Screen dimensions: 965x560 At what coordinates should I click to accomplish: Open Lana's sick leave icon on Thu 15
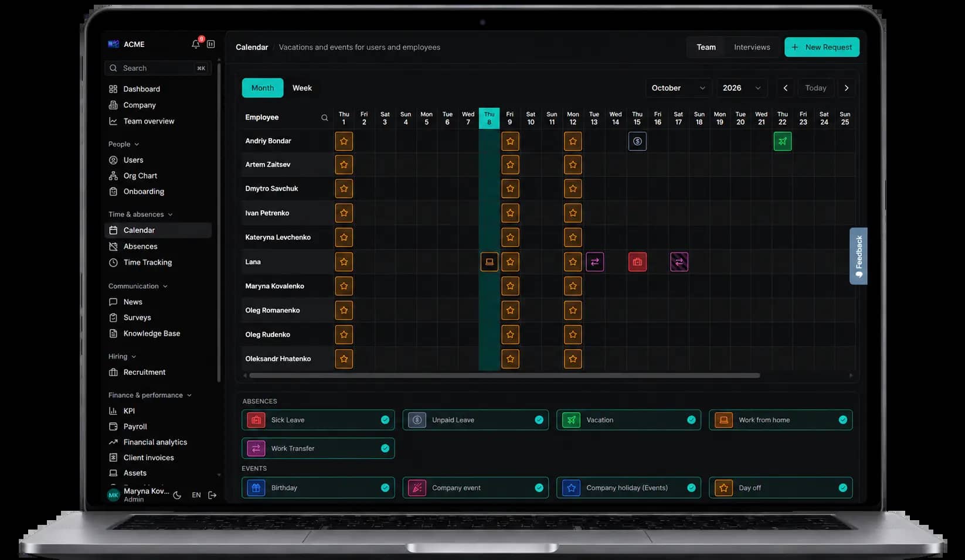[637, 262]
